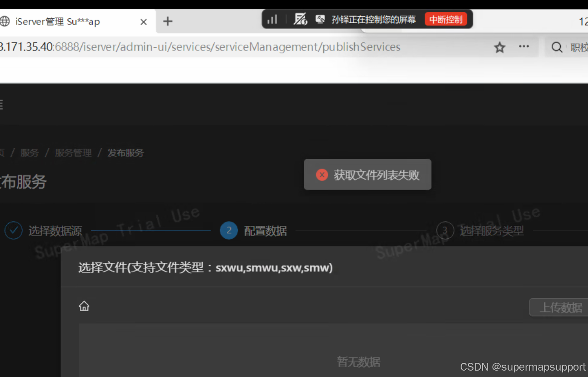The height and width of the screenshot is (377, 588).
Task: Click the 获取文件列表失败 message
Action: point(377,175)
